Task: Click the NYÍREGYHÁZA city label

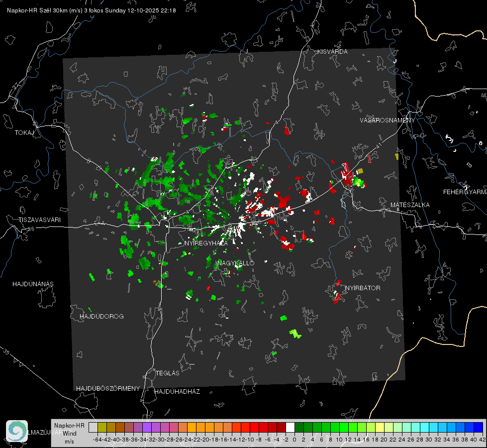Action: [x=206, y=243]
